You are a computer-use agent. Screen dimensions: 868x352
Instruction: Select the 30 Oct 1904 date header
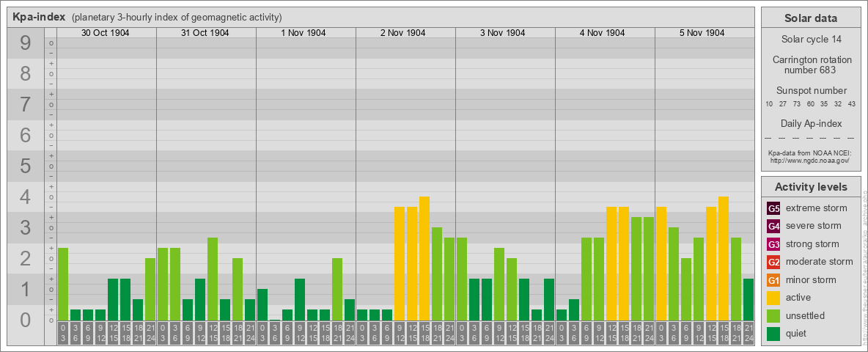(105, 33)
